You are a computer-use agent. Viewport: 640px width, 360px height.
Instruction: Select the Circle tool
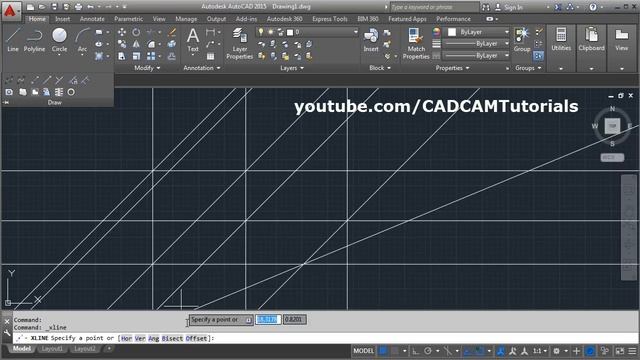[x=59, y=40]
